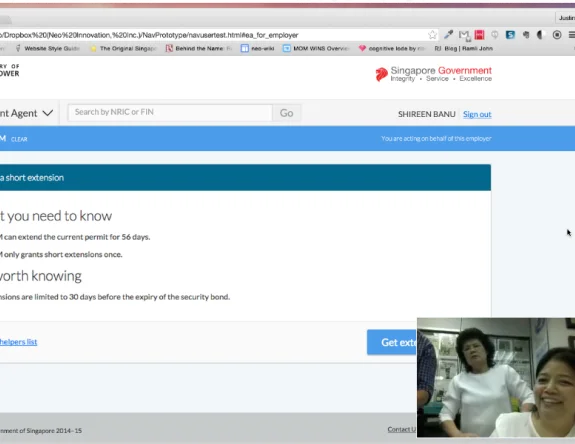
Task: Open the Website Style Guide bookmark
Action: point(48,48)
